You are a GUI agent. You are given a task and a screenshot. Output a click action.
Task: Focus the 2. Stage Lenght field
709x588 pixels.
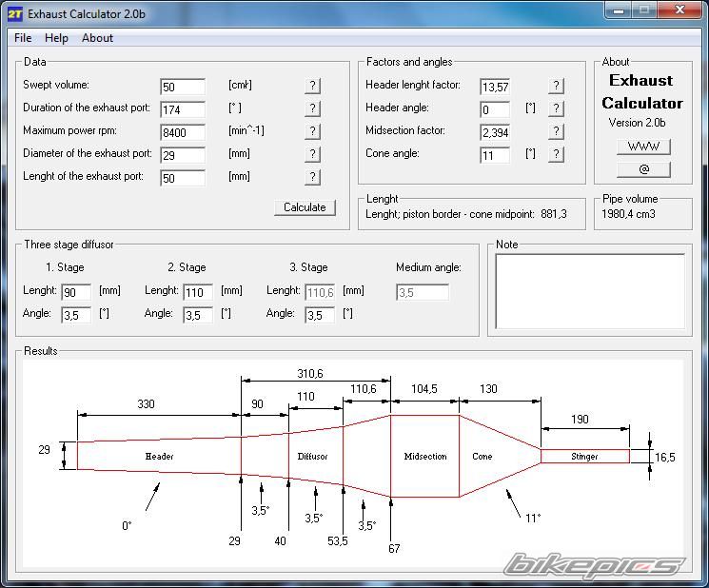coord(198,292)
